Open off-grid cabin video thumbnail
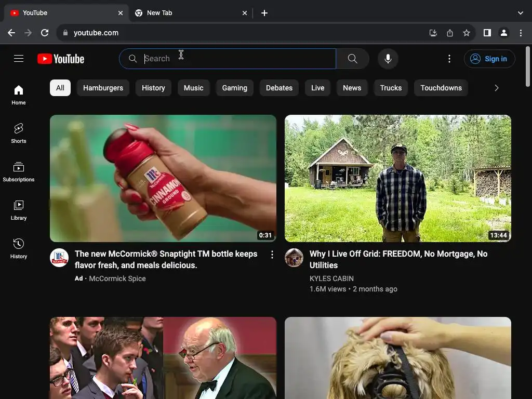Viewport: 532px width, 399px height. pyautogui.click(x=398, y=179)
